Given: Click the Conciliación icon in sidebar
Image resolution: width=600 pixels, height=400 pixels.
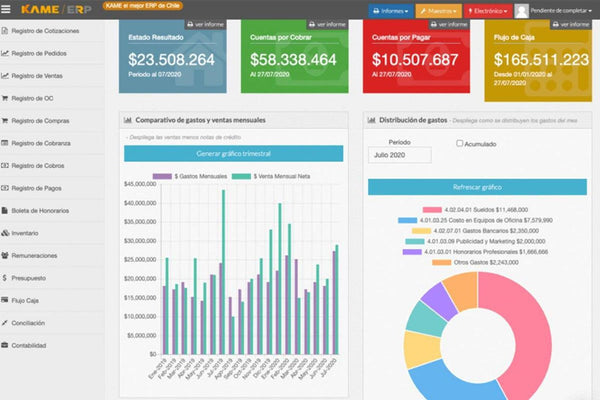Looking at the screenshot, I should coord(6,322).
